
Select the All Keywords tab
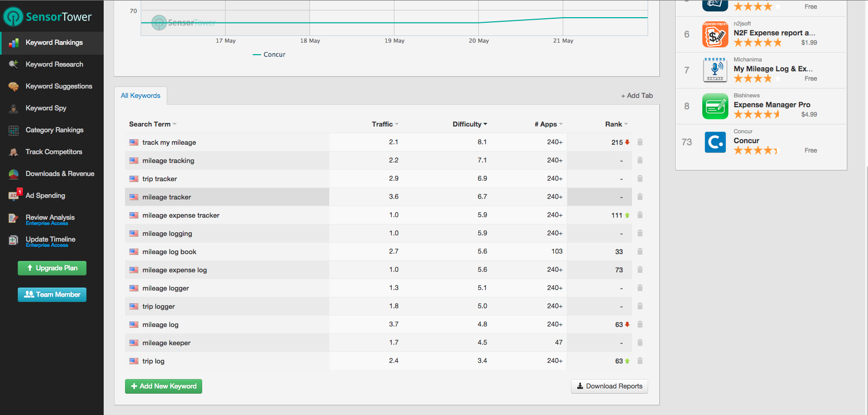[x=141, y=96]
